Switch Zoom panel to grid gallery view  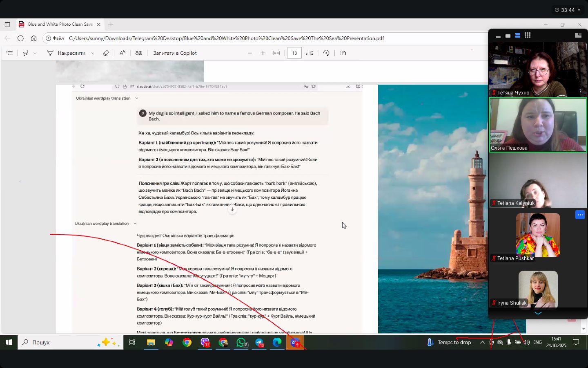528,36
